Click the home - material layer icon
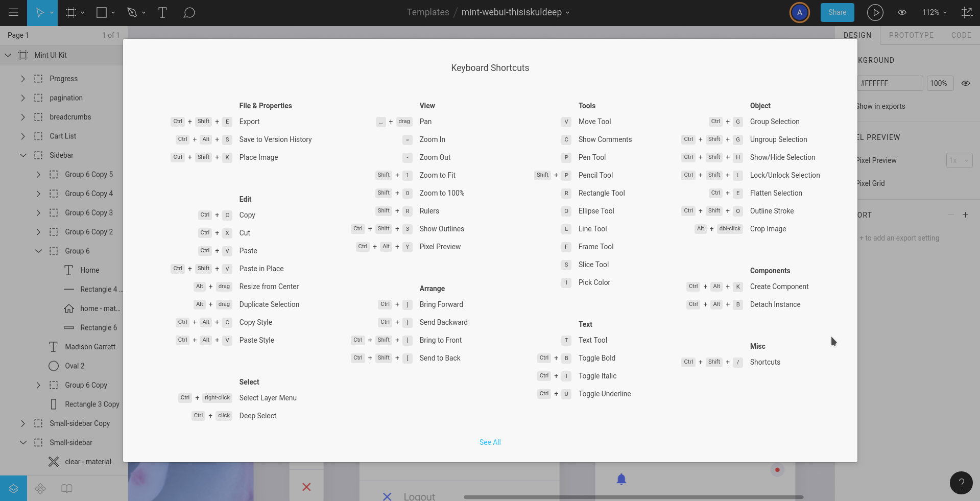This screenshot has width=980, height=501. 69,308
